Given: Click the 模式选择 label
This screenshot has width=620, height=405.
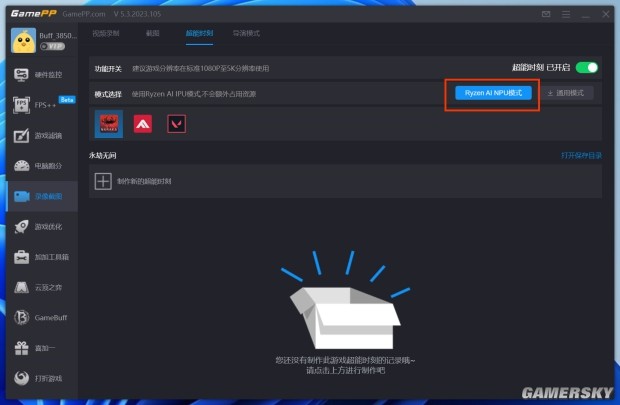Looking at the screenshot, I should point(108,94).
